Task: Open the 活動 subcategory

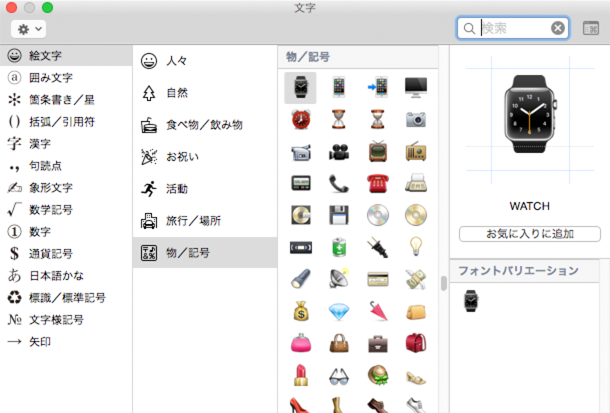Action: pos(205,189)
